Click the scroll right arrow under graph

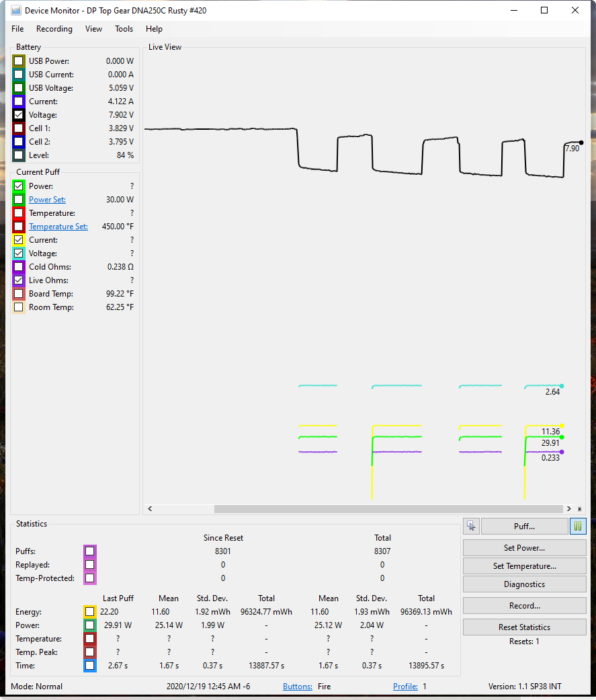pyautogui.click(x=569, y=509)
